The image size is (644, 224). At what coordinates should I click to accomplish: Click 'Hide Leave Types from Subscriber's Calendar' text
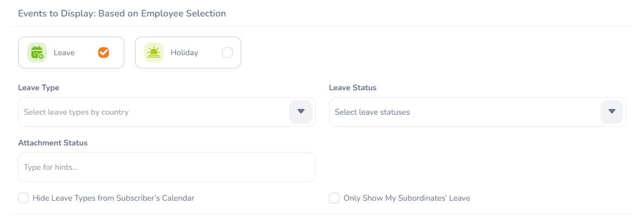pyautogui.click(x=113, y=198)
